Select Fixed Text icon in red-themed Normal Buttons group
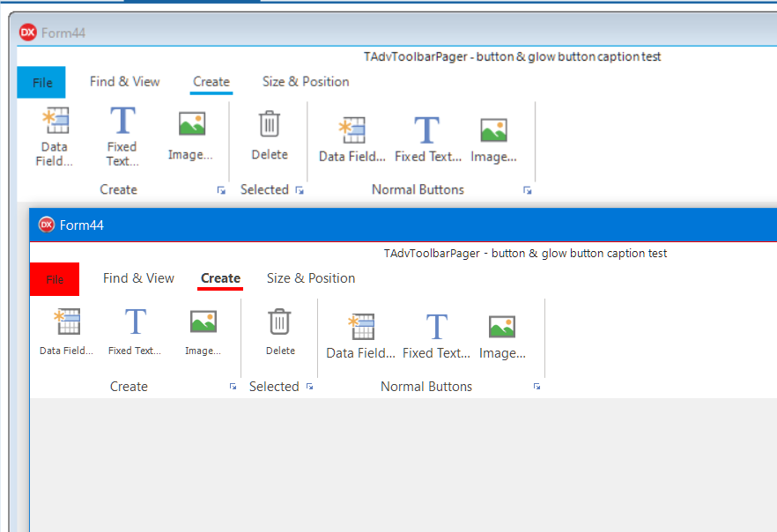The image size is (777, 532). (x=437, y=327)
